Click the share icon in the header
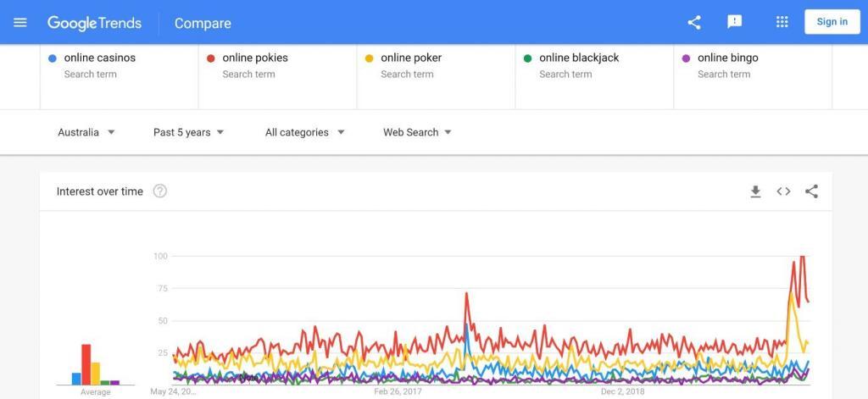 point(694,22)
